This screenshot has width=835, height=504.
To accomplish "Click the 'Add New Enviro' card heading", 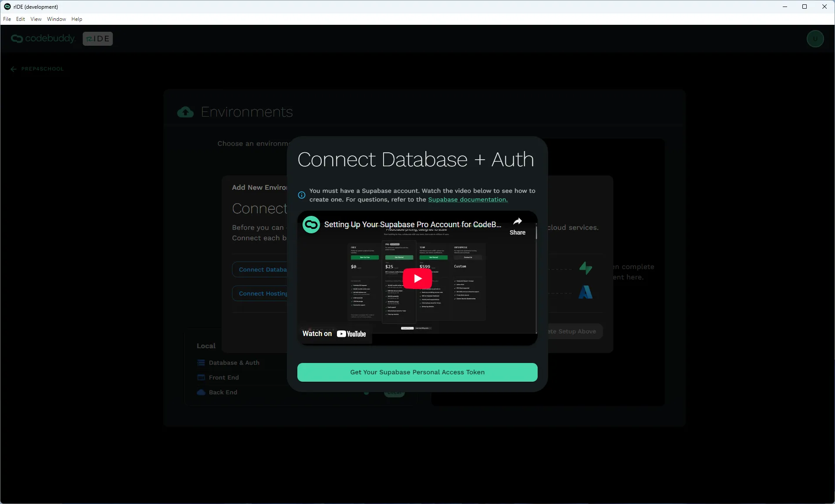I will pos(259,188).
